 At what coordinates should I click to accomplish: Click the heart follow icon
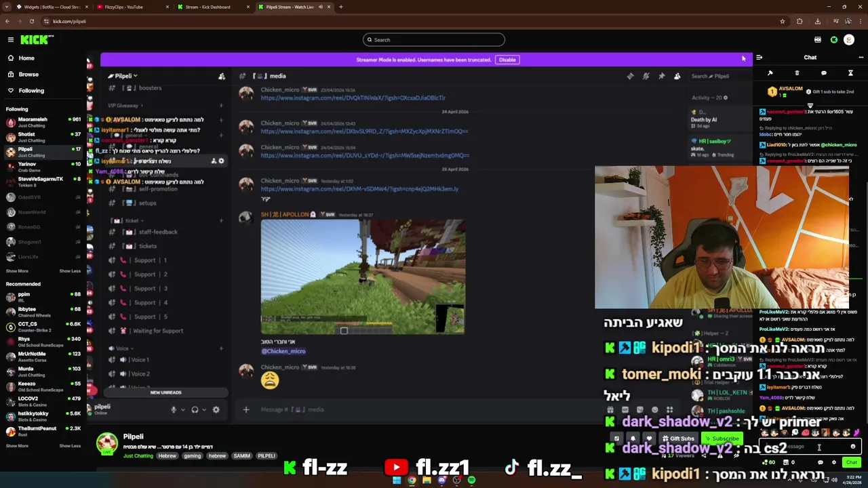point(649,439)
